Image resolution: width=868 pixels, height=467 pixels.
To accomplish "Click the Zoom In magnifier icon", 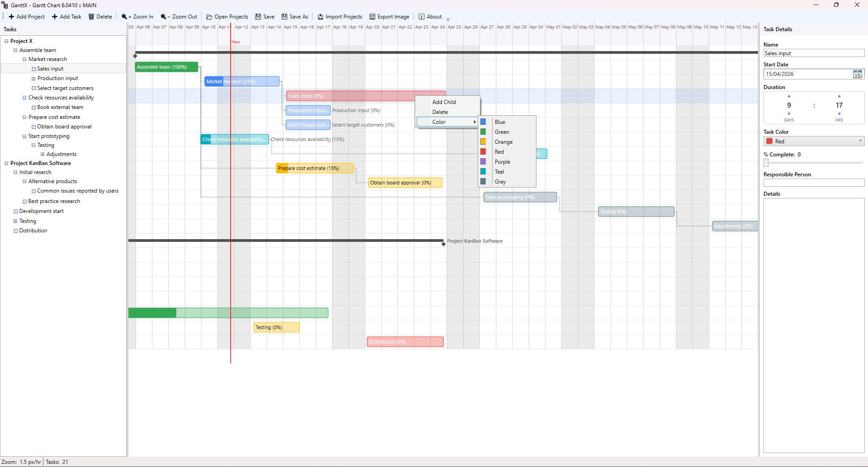I will 124,17.
